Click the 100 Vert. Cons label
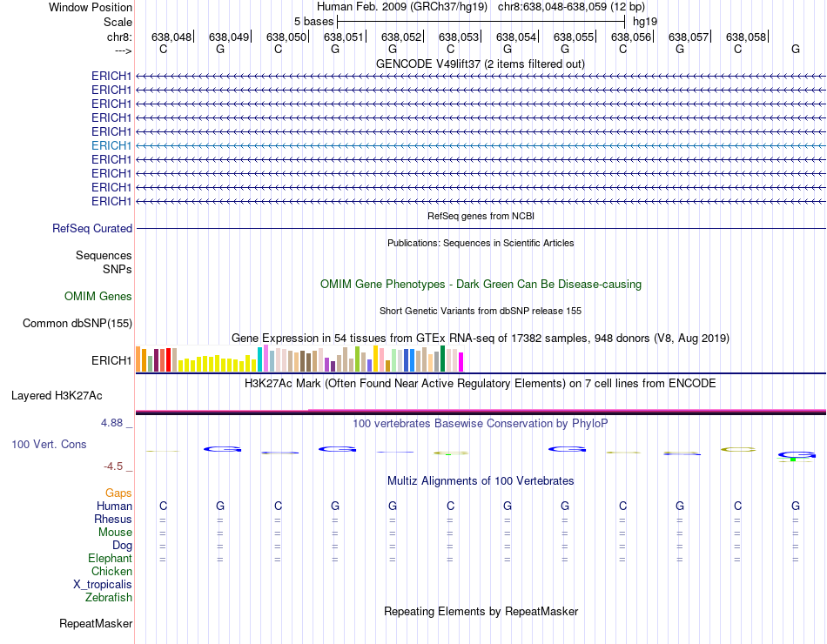This screenshot has height=644, width=827. click(x=49, y=444)
